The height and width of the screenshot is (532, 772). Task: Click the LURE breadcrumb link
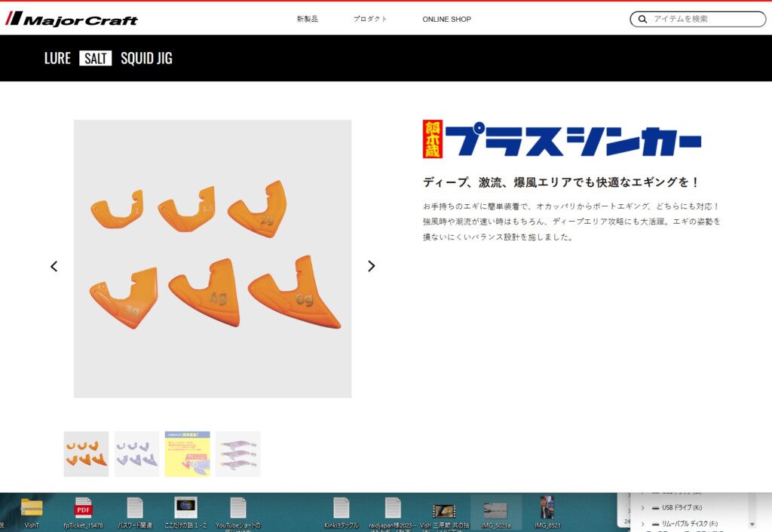[57, 59]
